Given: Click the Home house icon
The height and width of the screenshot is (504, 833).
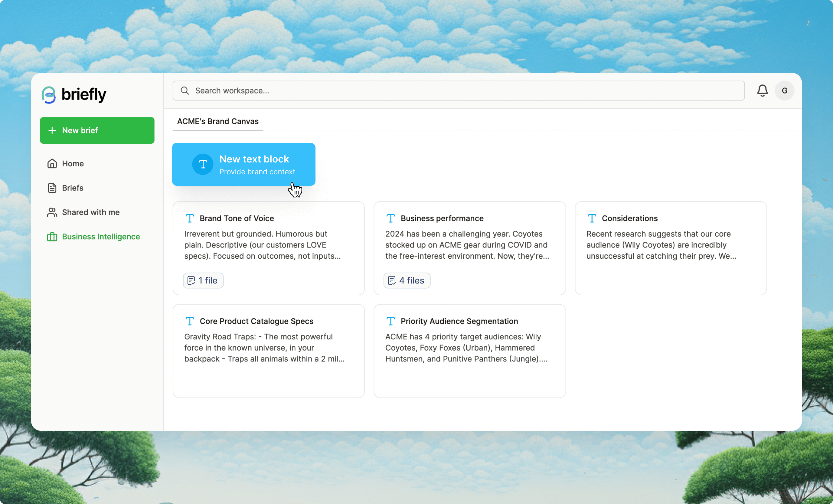Looking at the screenshot, I should pyautogui.click(x=52, y=164).
